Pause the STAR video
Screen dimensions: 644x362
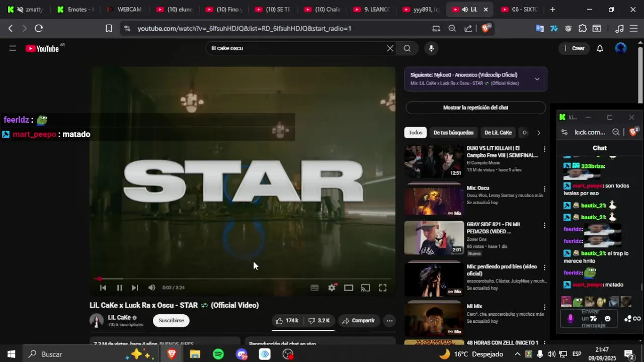click(120, 288)
